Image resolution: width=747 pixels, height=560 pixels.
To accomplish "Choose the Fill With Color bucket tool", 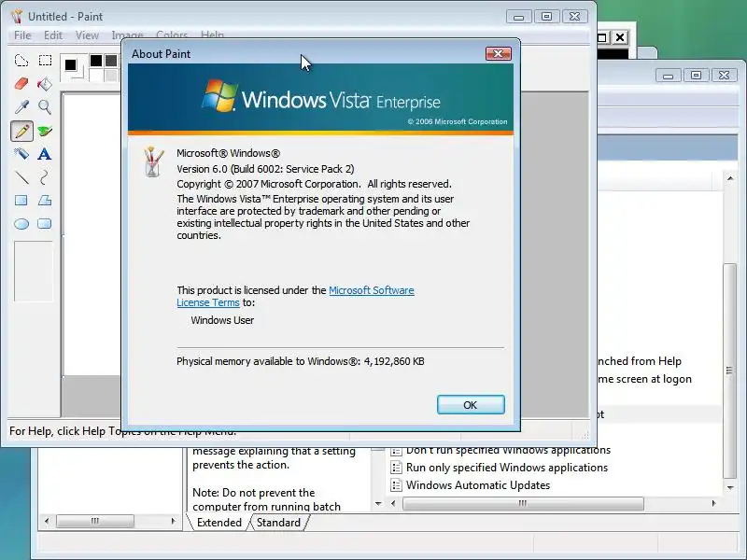I will point(45,84).
